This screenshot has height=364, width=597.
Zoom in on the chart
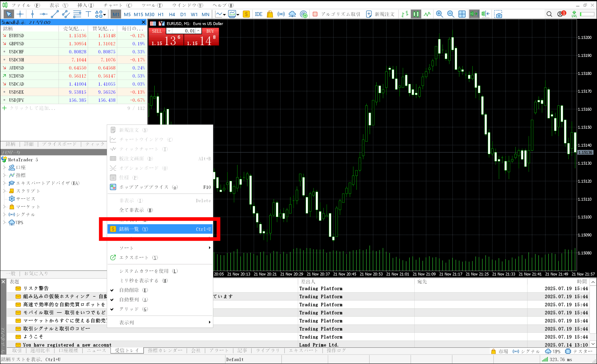click(x=439, y=14)
